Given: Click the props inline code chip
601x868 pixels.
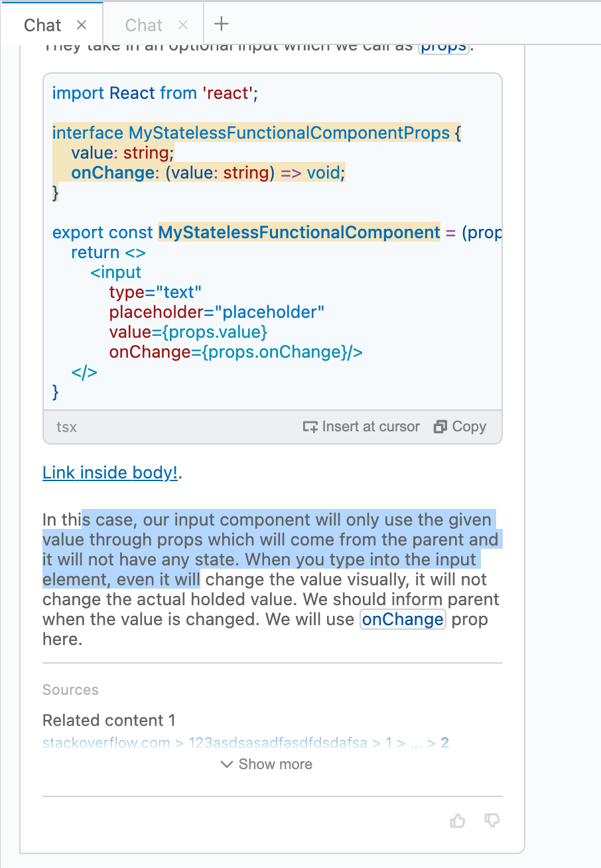Looking at the screenshot, I should coord(444,48).
